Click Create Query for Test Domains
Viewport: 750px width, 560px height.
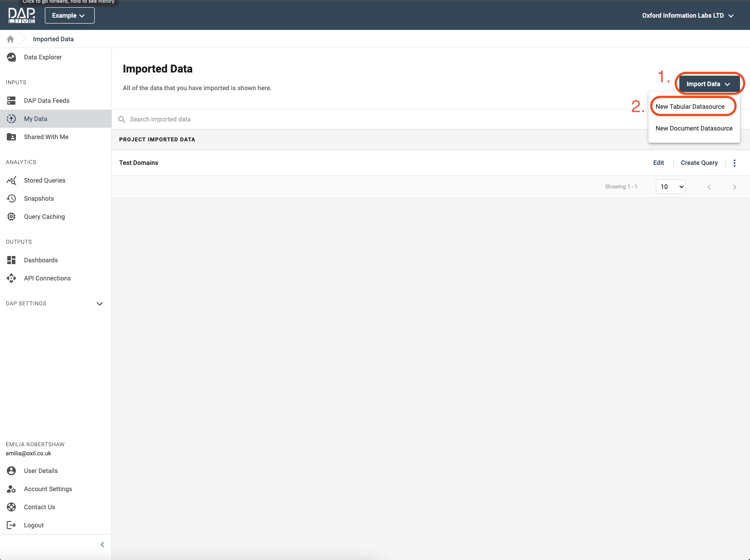click(699, 163)
